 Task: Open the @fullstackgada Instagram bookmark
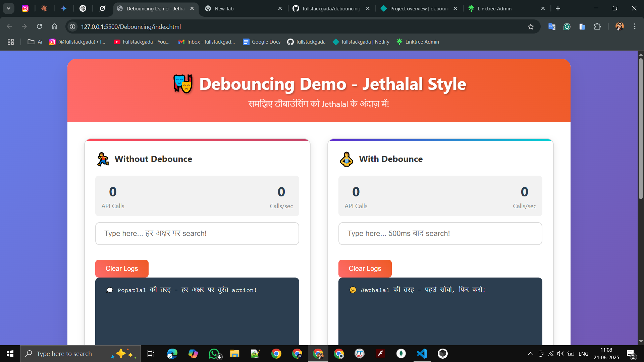pos(77,42)
